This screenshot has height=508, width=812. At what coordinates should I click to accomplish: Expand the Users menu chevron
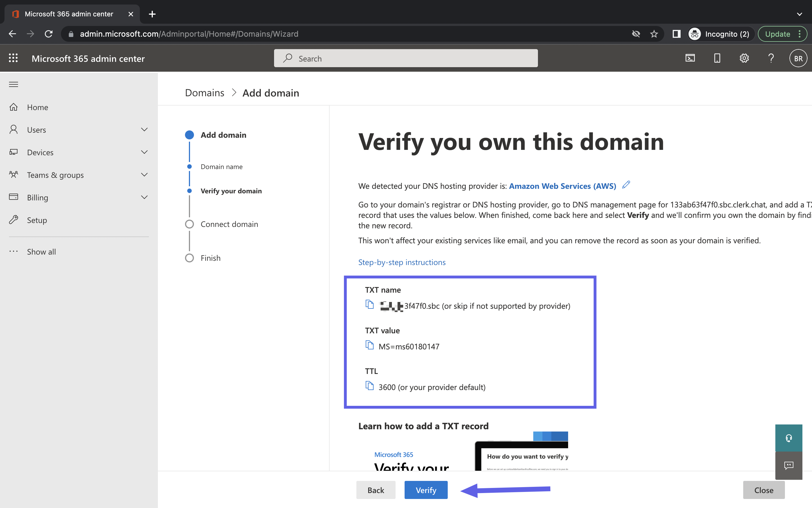(144, 129)
